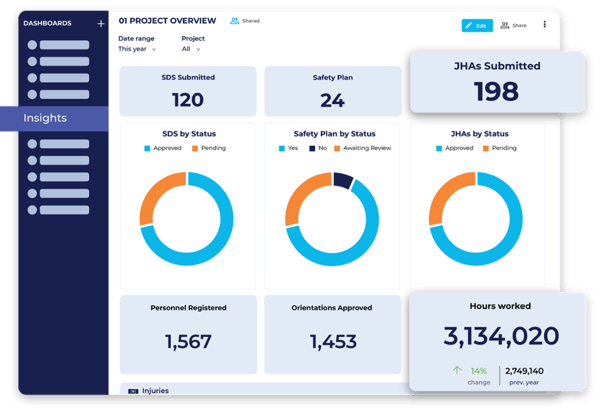
Task: Click the first sidebar item bullet icon
Action: [x=32, y=46]
